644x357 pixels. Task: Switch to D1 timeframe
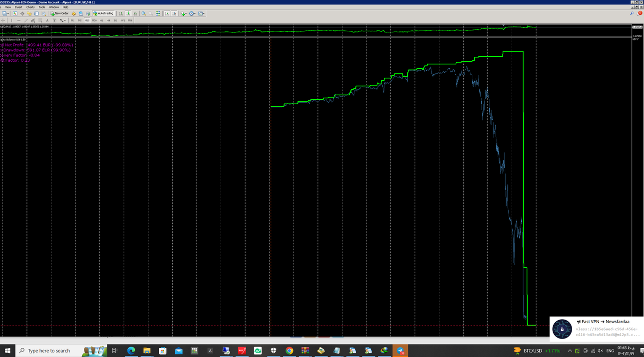click(x=116, y=20)
